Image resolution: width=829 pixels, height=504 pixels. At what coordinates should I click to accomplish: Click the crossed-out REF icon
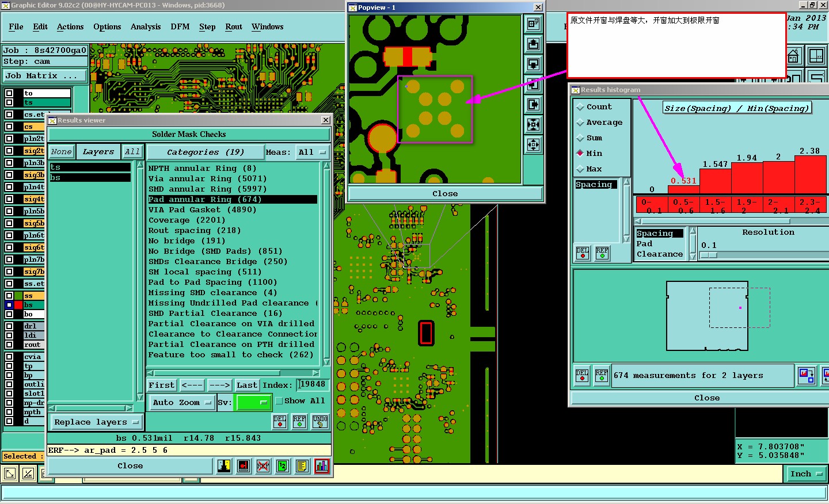[x=263, y=466]
